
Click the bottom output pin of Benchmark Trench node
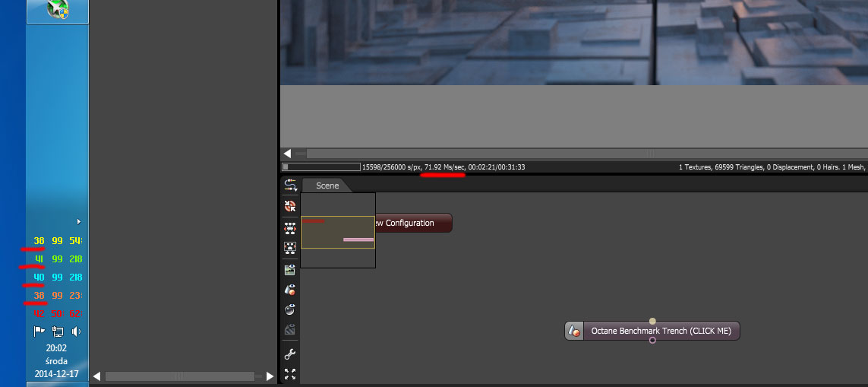click(x=652, y=341)
